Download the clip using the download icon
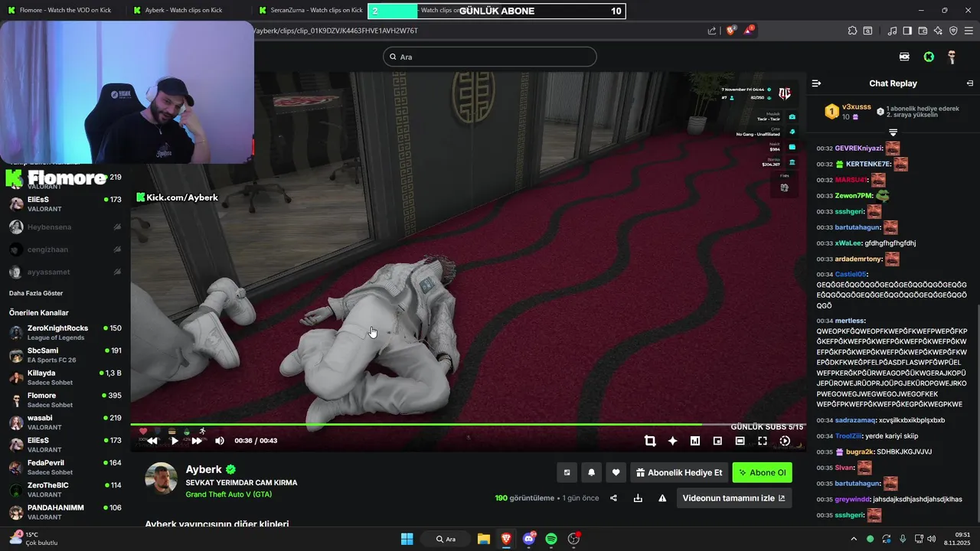 [638, 498]
